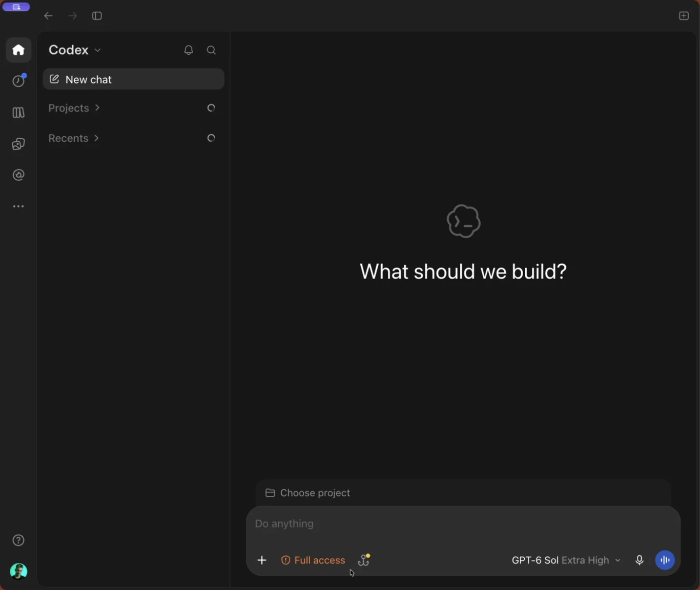Open the three-dot more options in sidebar
700x590 pixels.
(x=18, y=206)
